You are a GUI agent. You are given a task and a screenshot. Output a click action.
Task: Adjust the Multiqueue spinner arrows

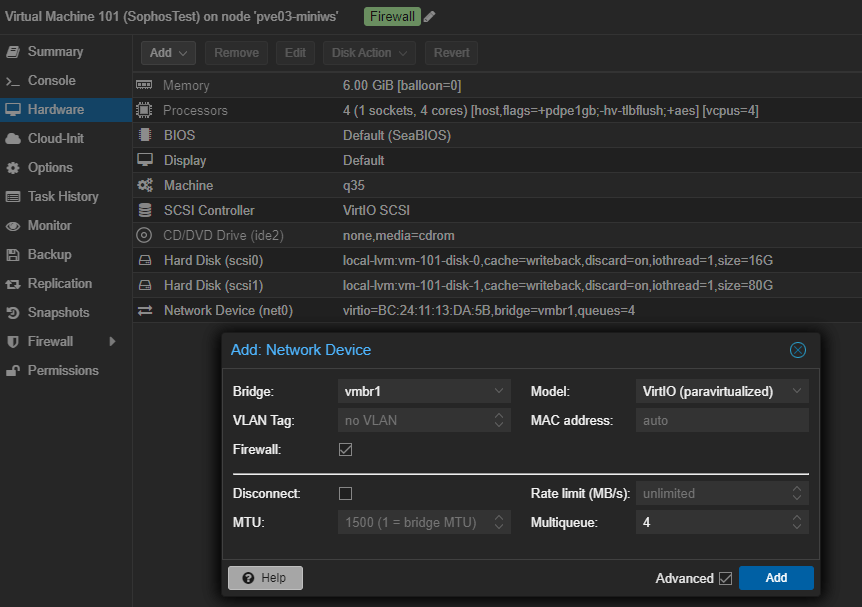(797, 522)
